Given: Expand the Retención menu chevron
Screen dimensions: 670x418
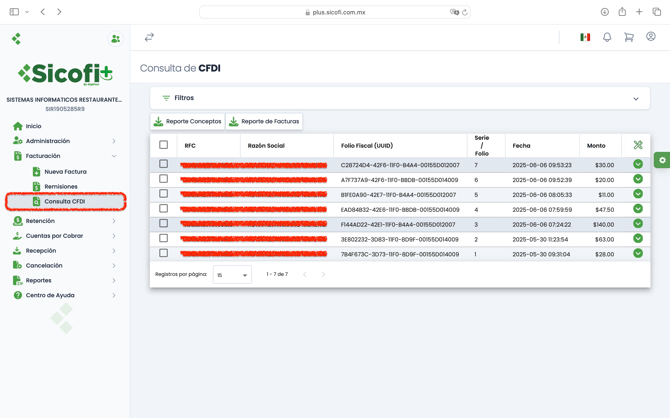Looking at the screenshot, I should pyautogui.click(x=114, y=221).
